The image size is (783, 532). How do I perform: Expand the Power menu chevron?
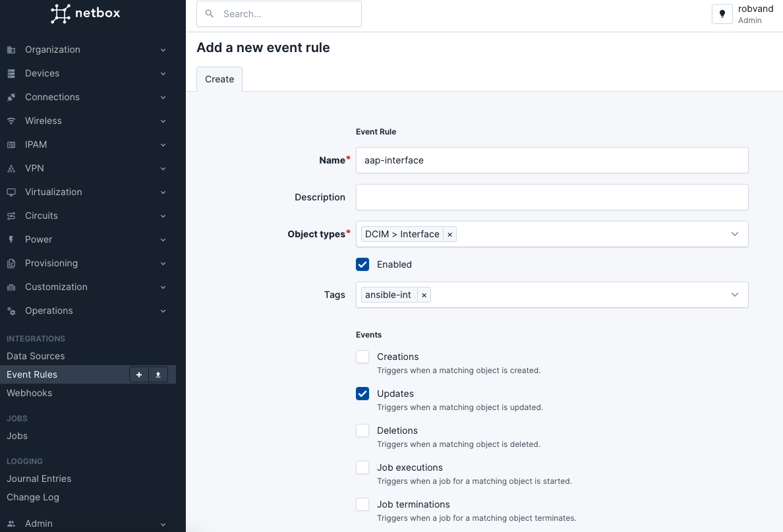point(163,240)
